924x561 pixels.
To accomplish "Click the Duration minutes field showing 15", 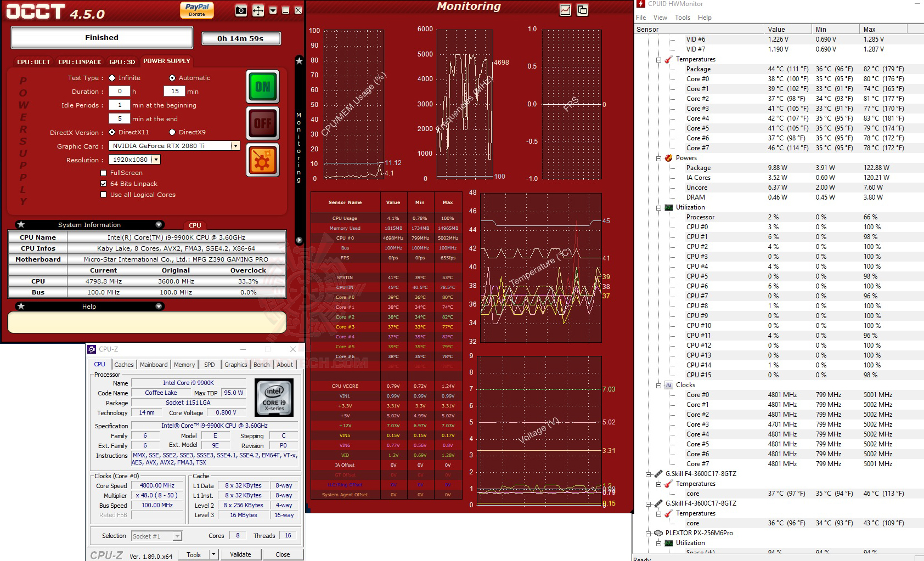I will (x=174, y=91).
